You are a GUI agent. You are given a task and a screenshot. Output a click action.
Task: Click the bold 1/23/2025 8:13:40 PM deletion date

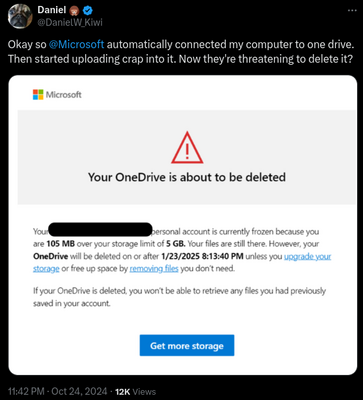[x=202, y=256]
